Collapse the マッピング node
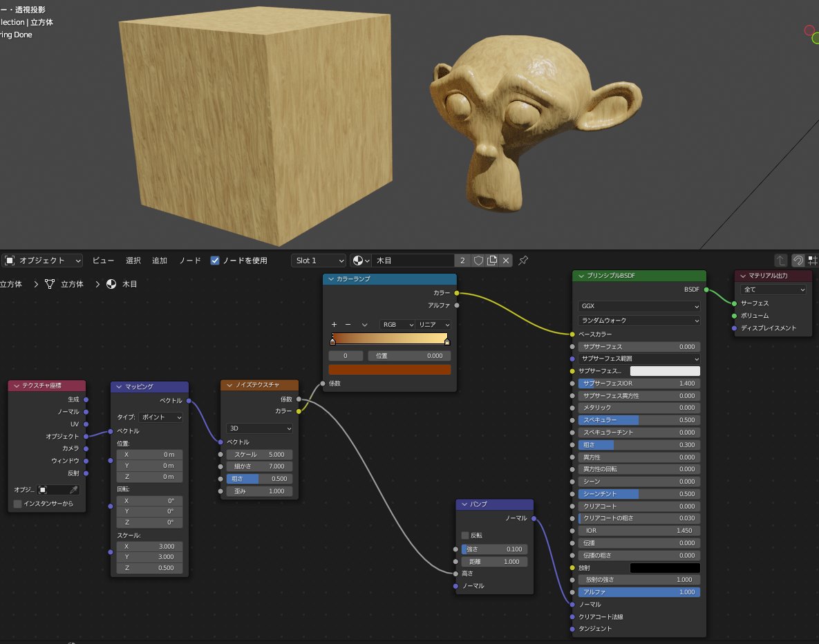Image resolution: width=819 pixels, height=644 pixels. click(119, 386)
